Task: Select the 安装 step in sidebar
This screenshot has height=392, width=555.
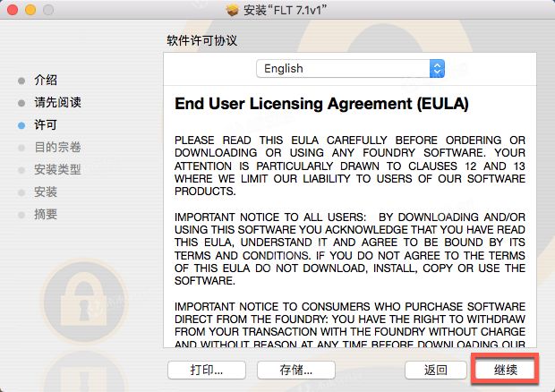Action: pyautogui.click(x=46, y=192)
